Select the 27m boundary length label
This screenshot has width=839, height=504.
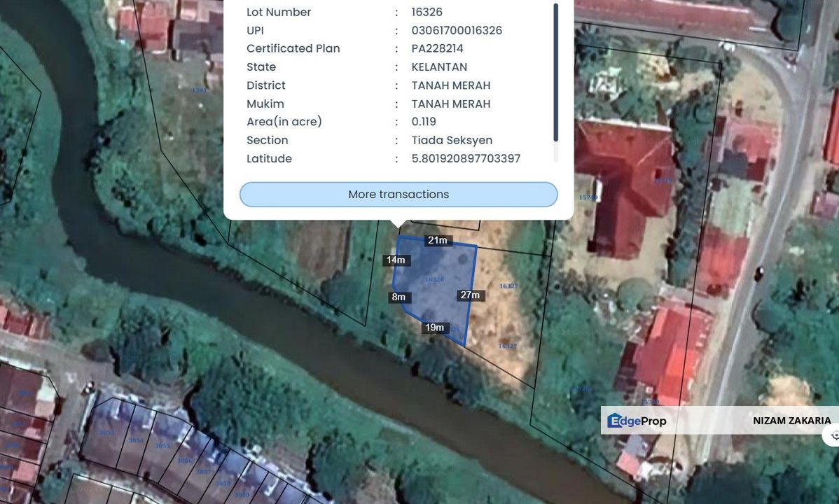point(470,295)
